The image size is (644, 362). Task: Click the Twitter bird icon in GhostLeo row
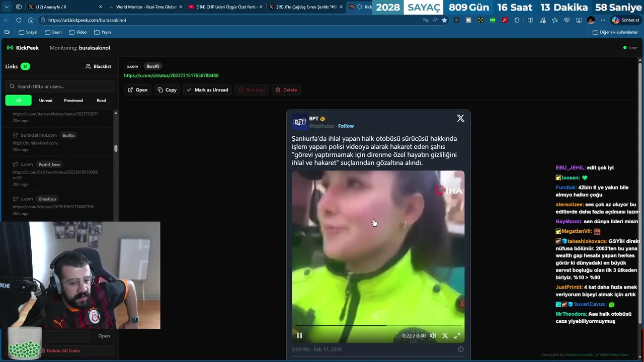point(16,199)
